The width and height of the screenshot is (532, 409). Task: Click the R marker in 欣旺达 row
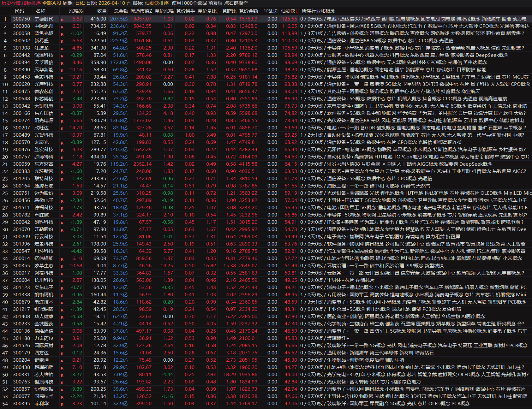(62, 128)
